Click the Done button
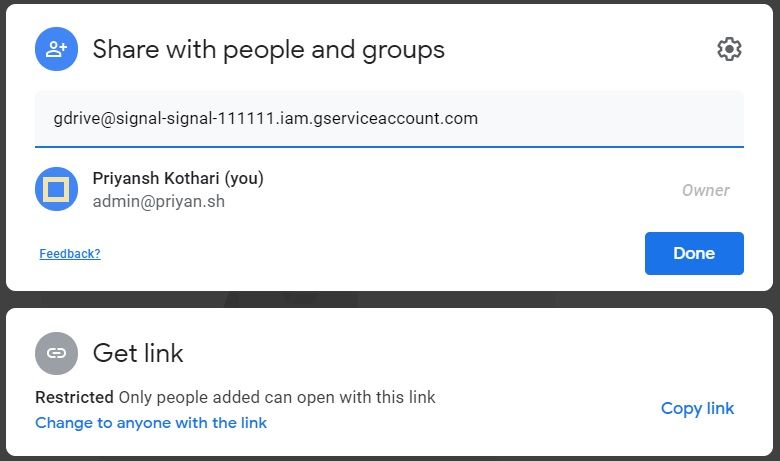Image resolution: width=780 pixels, height=461 pixels. pos(694,253)
